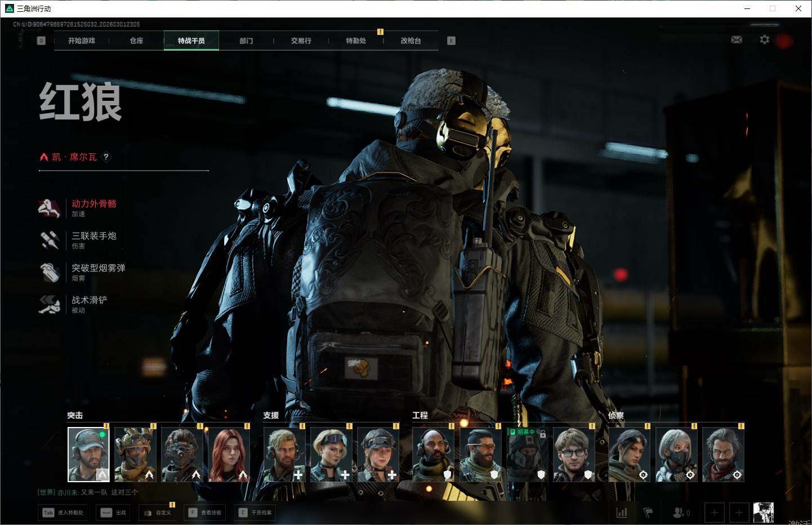Select the night-vision goggles assault operator
812x525 pixels.
[x=182, y=455]
